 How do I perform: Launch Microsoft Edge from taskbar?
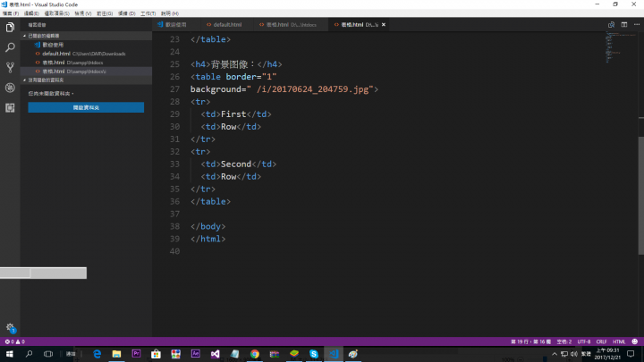[x=97, y=354]
